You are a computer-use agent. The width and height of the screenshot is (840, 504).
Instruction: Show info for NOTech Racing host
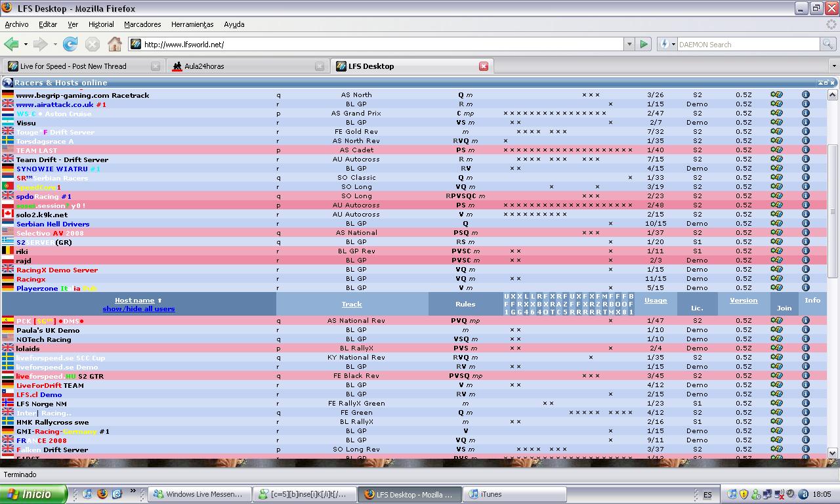pos(805,339)
